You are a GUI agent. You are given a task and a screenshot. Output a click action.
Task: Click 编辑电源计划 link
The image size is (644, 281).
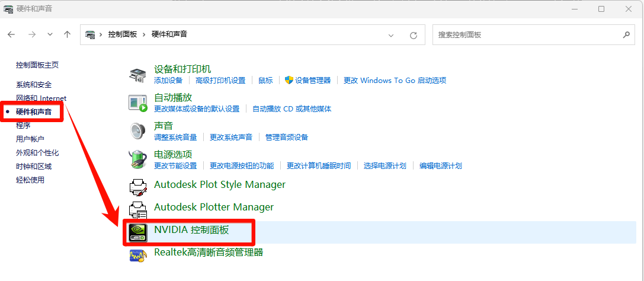(x=441, y=166)
